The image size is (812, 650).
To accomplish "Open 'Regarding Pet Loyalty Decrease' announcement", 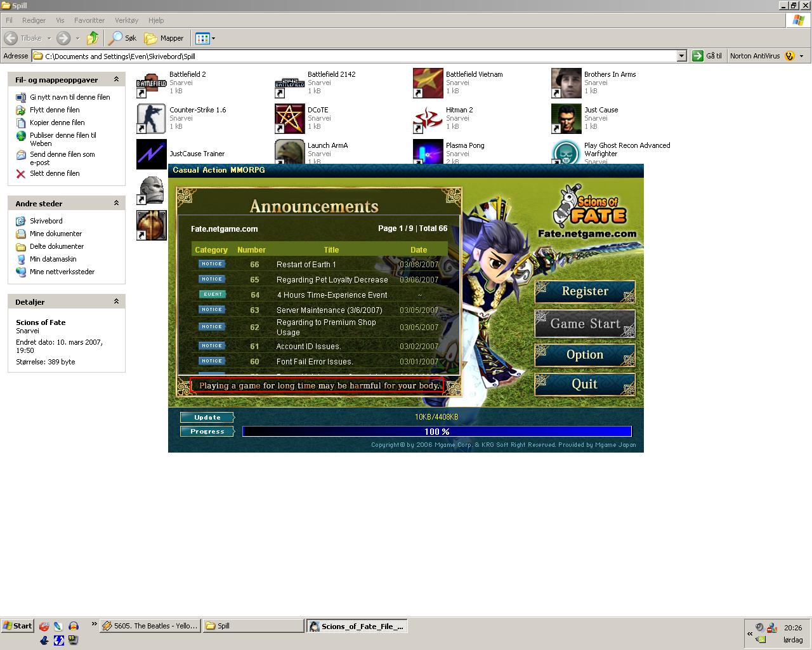I will tap(332, 280).
